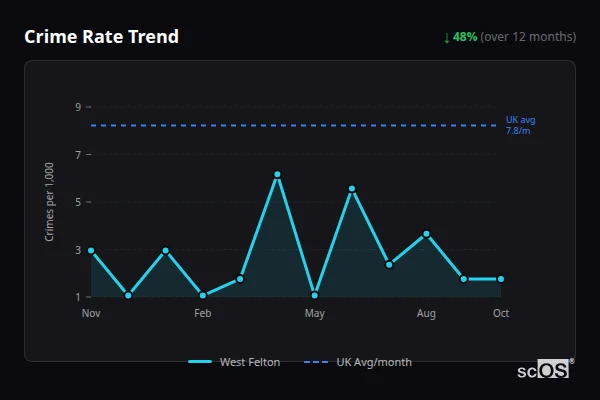This screenshot has height=400, width=600.
Task: Select the Feb data point on the line
Action: 203,295
